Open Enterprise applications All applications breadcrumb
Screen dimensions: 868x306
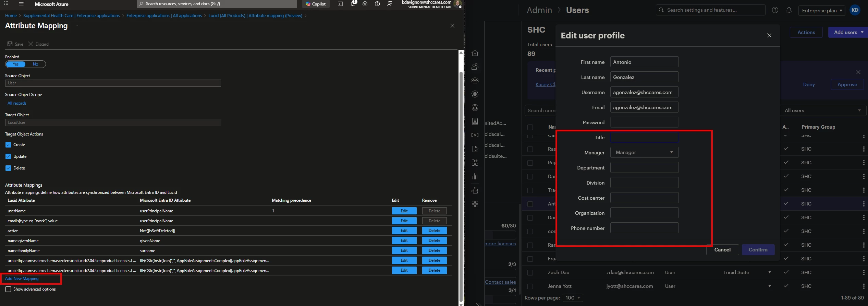coord(164,16)
